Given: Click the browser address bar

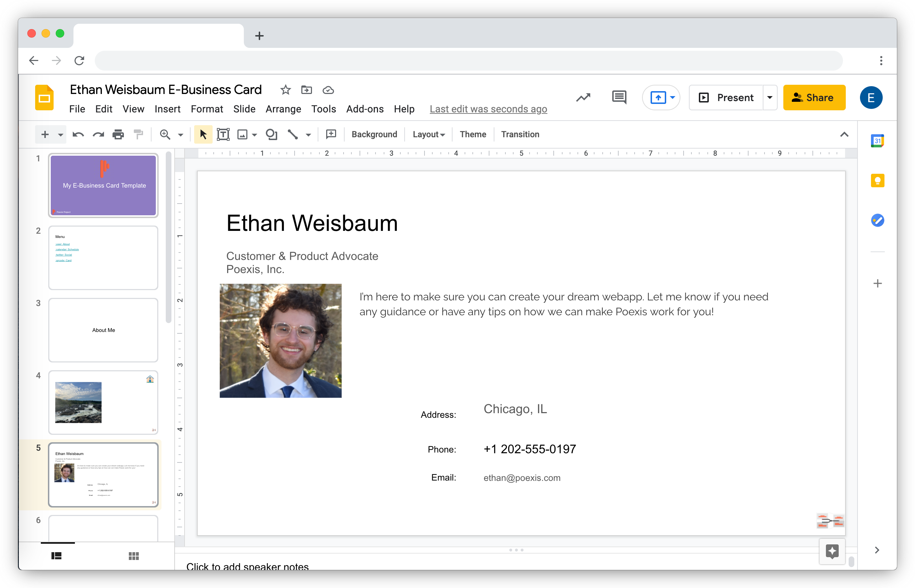Looking at the screenshot, I should coord(469,60).
